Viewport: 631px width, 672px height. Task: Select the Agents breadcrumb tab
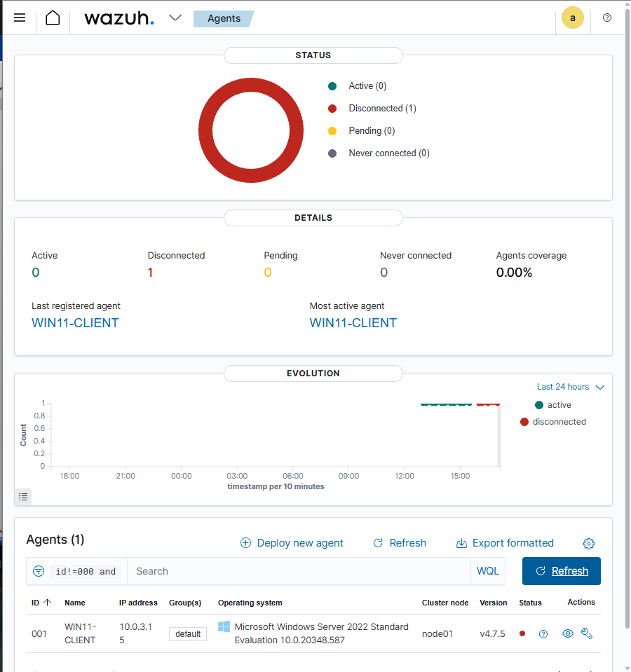point(224,18)
